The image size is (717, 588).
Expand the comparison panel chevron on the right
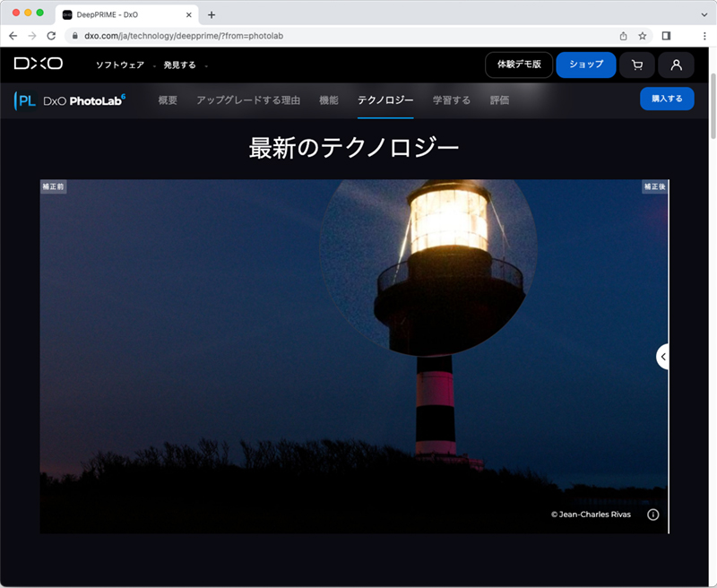661,356
